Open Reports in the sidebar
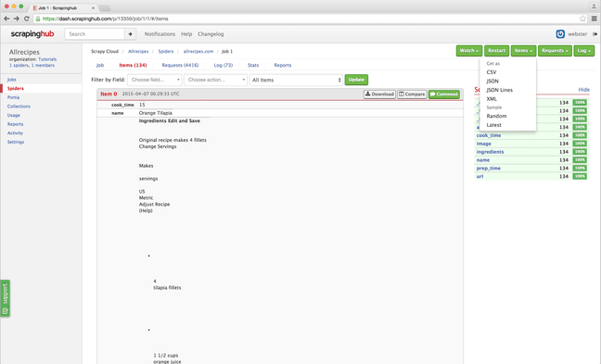The width and height of the screenshot is (601, 364). point(15,124)
